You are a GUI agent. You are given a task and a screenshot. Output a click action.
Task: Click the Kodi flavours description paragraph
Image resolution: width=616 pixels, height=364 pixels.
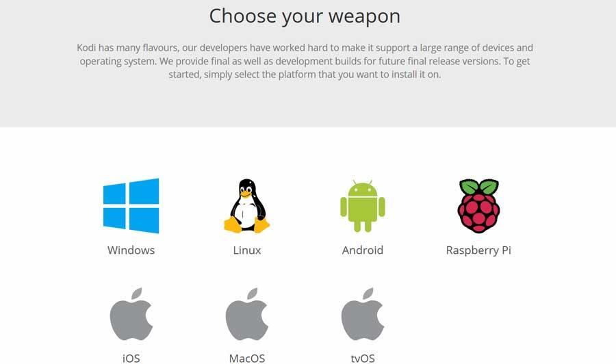tap(305, 61)
